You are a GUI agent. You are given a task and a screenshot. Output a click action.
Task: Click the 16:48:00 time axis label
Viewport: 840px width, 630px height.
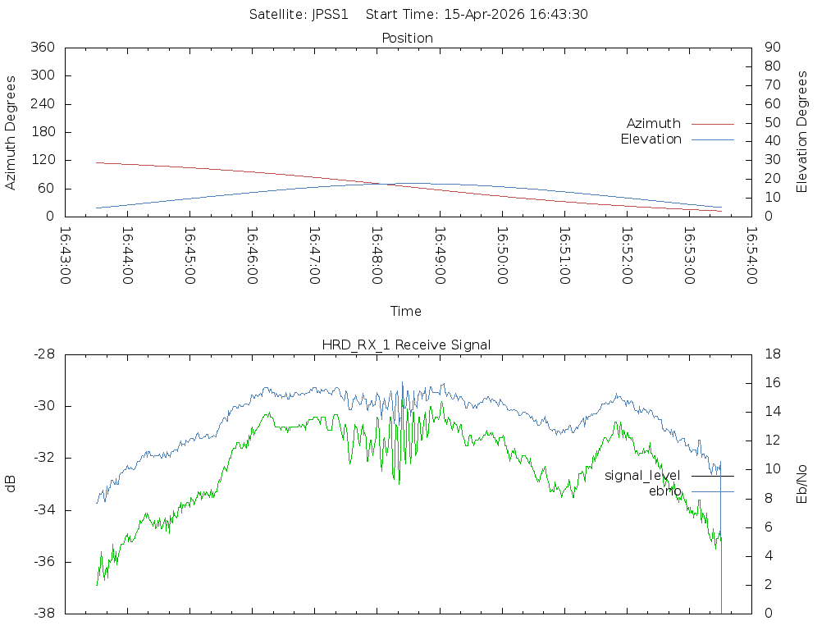(x=377, y=256)
